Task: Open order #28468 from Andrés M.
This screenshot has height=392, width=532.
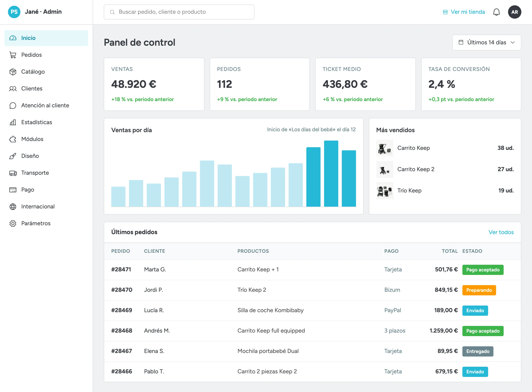Action: tap(122, 331)
